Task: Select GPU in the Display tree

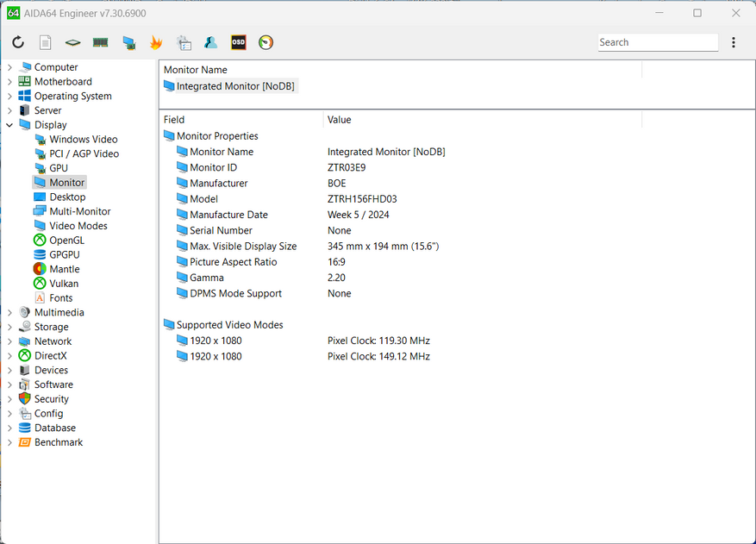Action: (x=59, y=168)
